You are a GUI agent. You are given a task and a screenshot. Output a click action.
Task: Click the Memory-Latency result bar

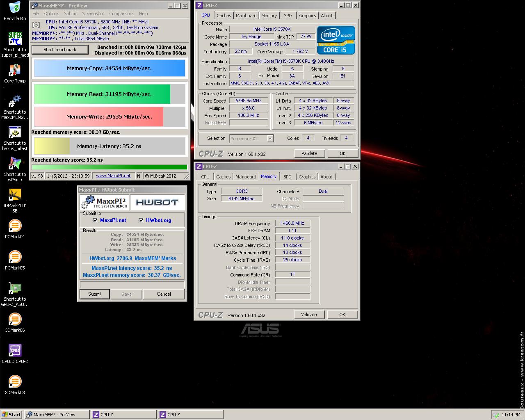110,146
